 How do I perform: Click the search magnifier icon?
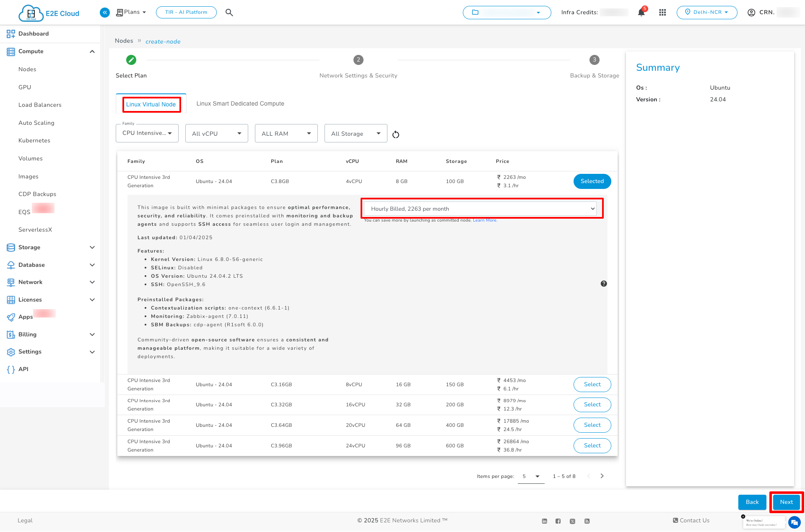click(229, 12)
